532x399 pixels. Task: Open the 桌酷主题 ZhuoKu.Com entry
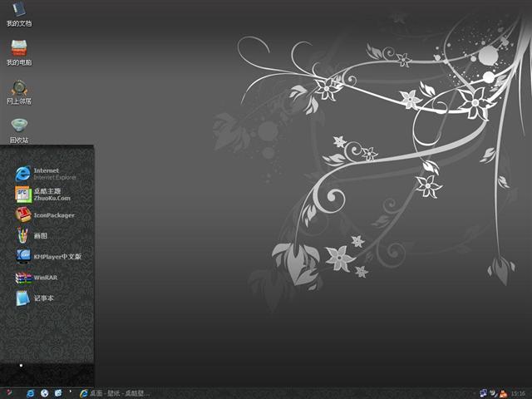[x=43, y=194]
